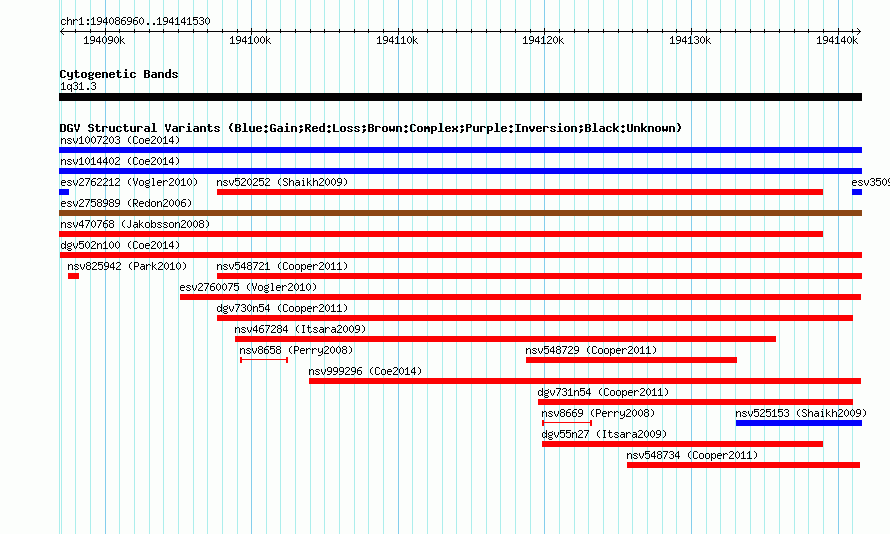Screen dimensions: 890x534
Task: Select the thin nsv8669 (Perry2008) variant line
Action: coord(567,423)
